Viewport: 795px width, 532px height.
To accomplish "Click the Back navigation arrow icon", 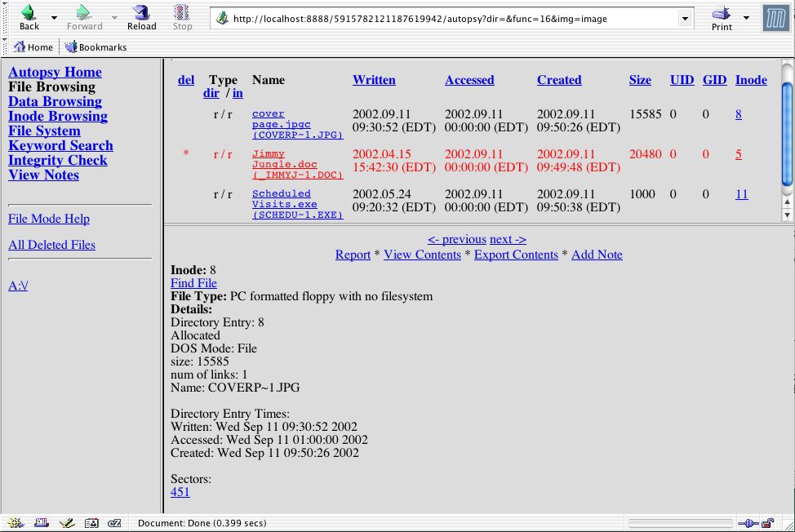I will pyautogui.click(x=29, y=13).
